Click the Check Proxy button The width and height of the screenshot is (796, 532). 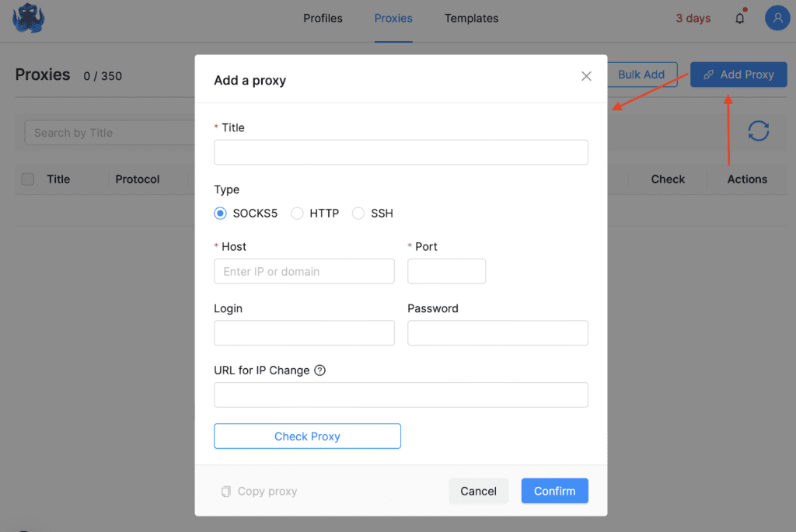point(307,436)
